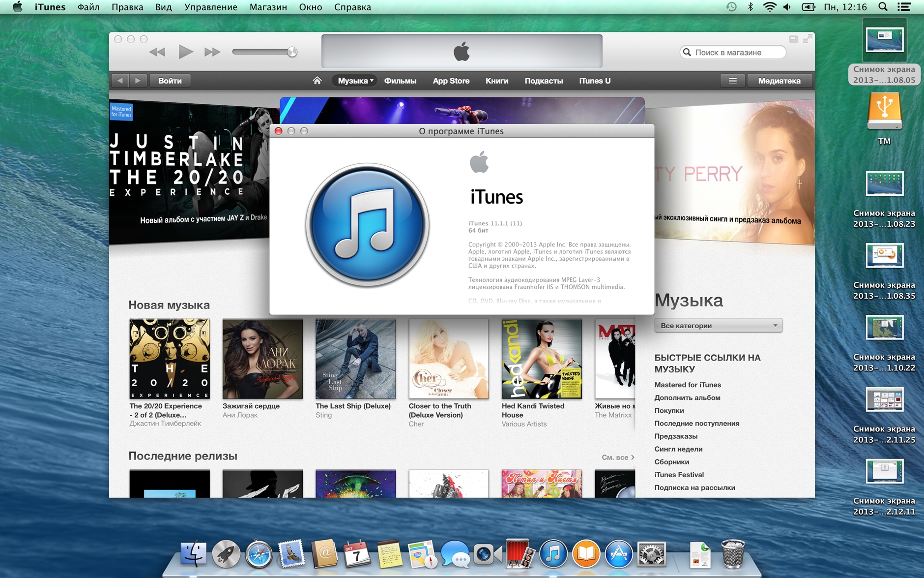Open the Зажигай сердце album cover
This screenshot has height=578, width=924.
pos(262,359)
